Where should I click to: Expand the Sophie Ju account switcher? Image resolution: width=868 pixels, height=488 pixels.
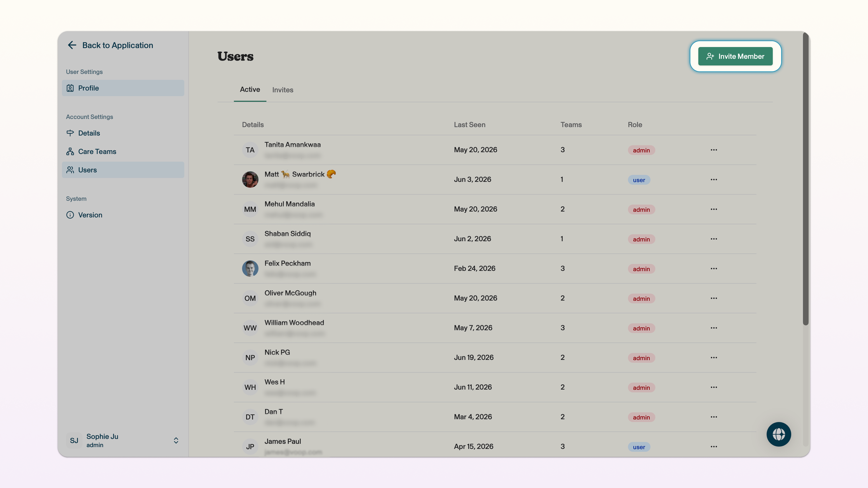[176, 441]
